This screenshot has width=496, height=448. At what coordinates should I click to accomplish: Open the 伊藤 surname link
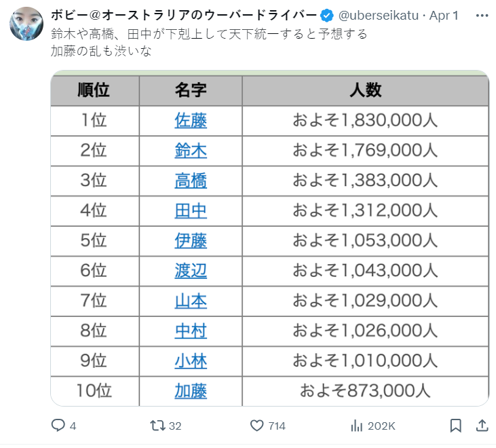(191, 240)
